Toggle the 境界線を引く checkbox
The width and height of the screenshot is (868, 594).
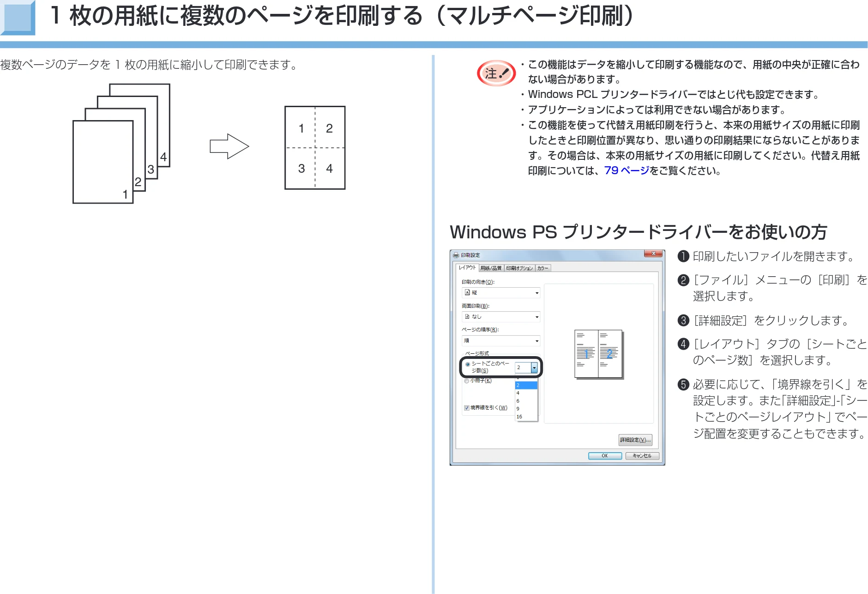click(467, 408)
